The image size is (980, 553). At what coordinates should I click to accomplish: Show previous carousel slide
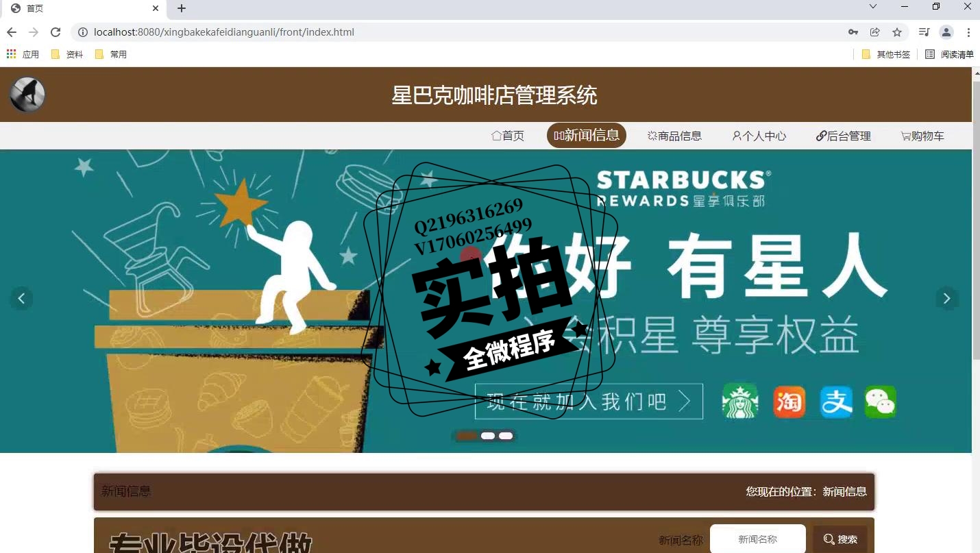[x=21, y=298]
